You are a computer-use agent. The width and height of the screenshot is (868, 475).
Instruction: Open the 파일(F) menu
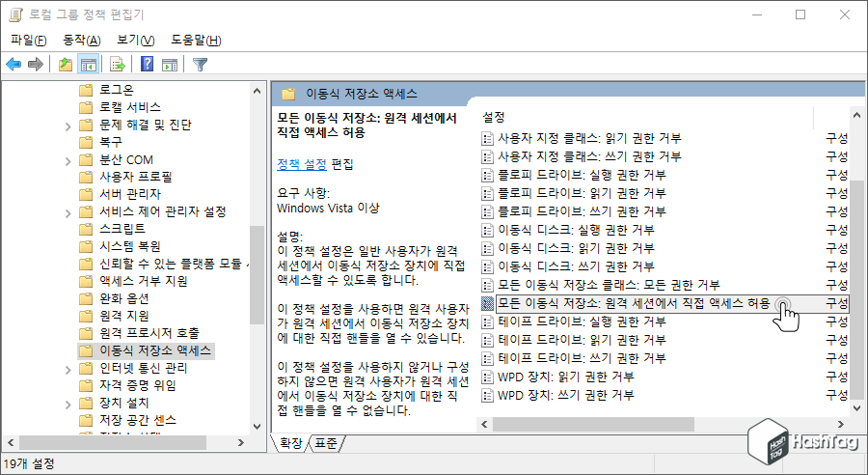tap(29, 41)
